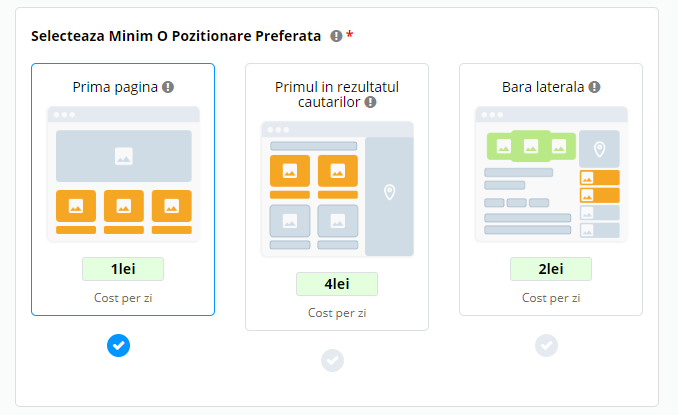This screenshot has width=678, height=415.
Task: Click the green carousel in sidebar illustration
Action: (x=531, y=146)
